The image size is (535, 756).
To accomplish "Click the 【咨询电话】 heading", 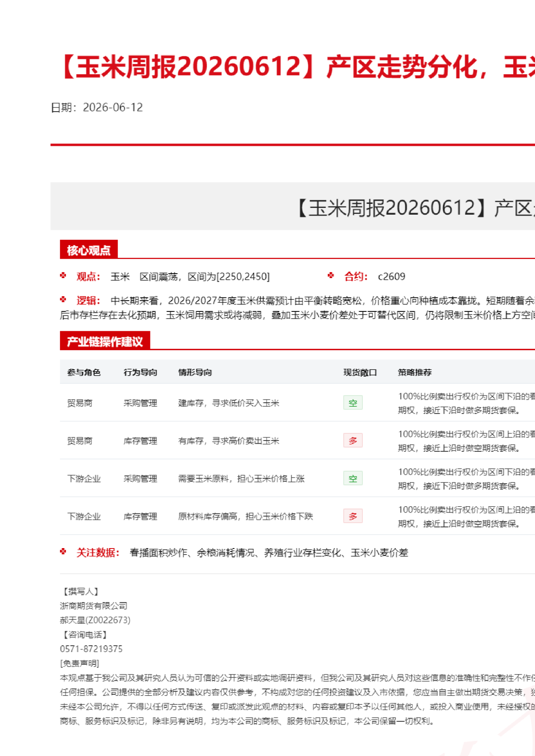I will tap(85, 635).
